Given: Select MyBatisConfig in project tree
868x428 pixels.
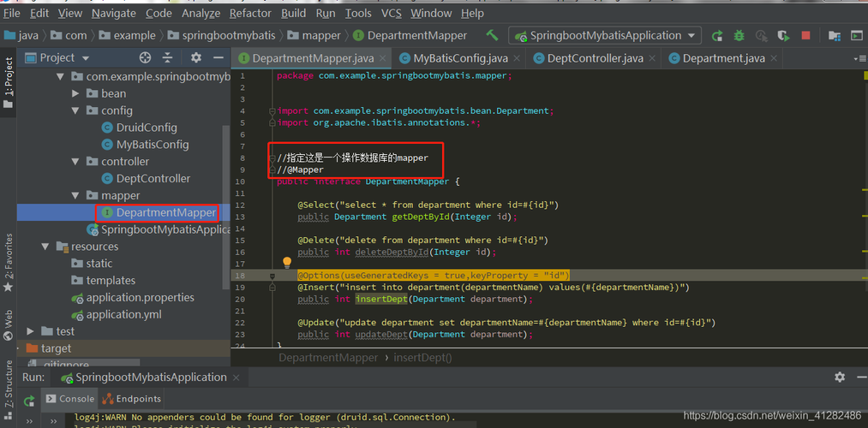Looking at the screenshot, I should 153,145.
